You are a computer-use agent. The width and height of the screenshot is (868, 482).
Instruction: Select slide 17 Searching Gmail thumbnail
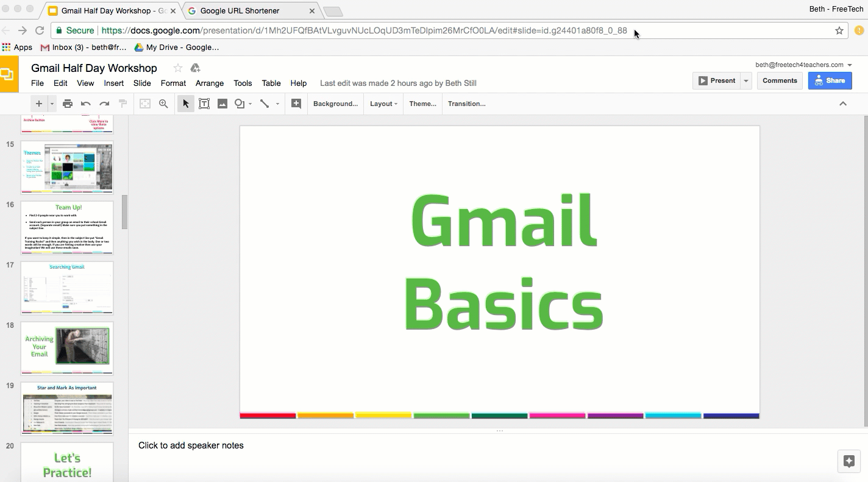67,288
